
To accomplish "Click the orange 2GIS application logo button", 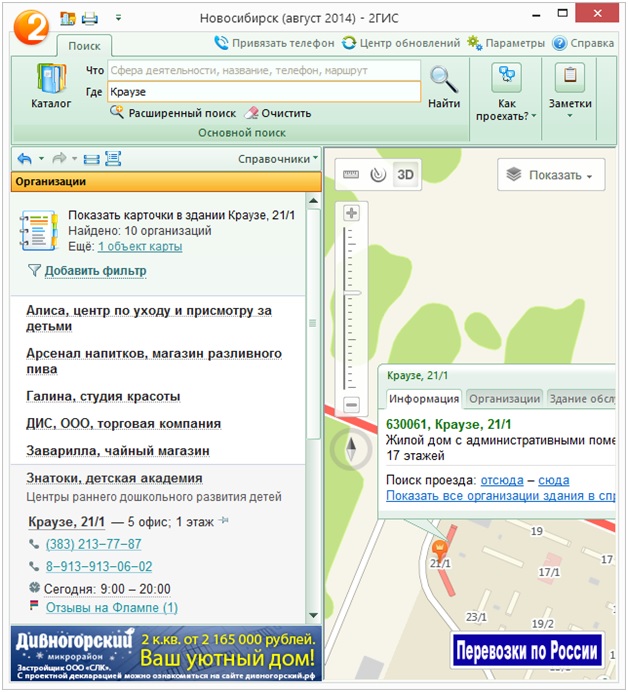I will pyautogui.click(x=31, y=27).
